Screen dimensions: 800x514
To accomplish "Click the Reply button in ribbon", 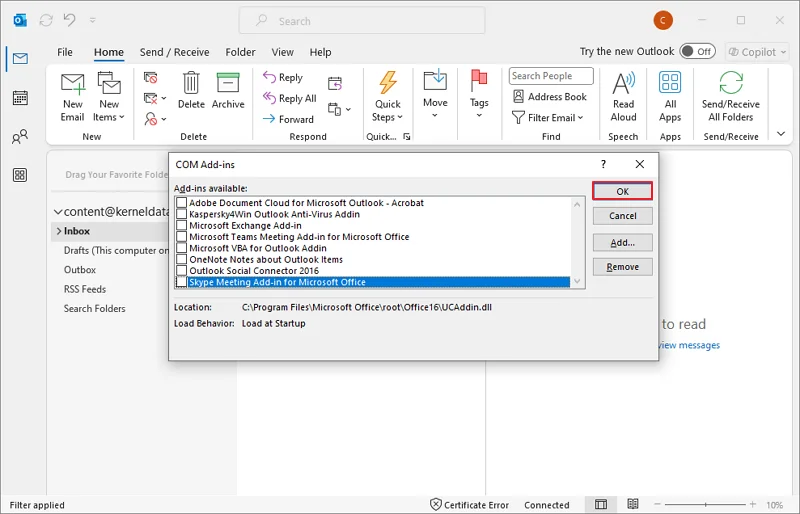I will point(283,78).
